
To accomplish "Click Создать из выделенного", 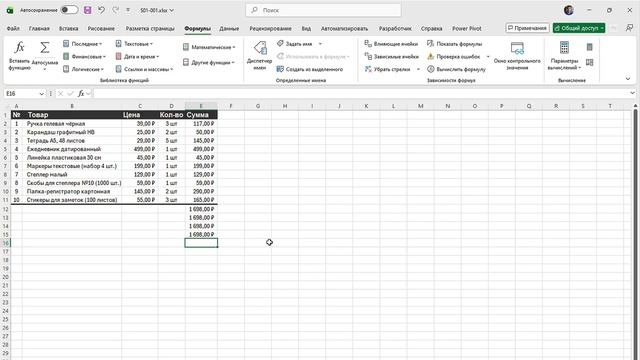I will pos(310,69).
